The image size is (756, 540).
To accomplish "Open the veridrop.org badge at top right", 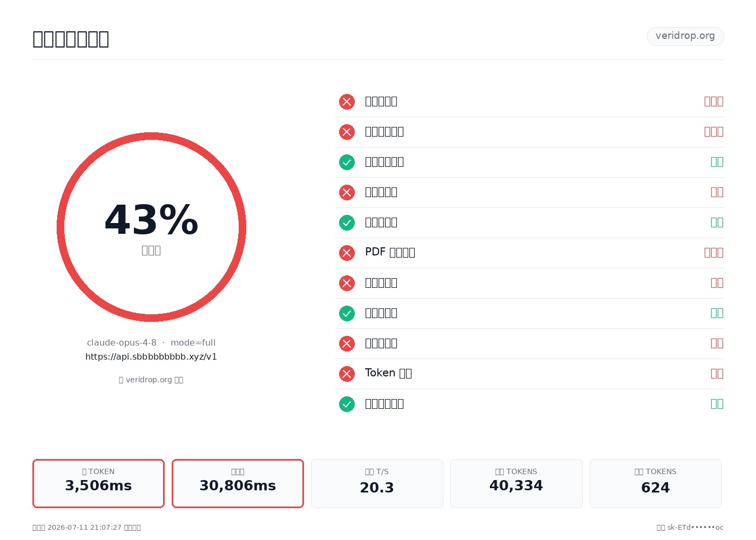I will (x=685, y=36).
